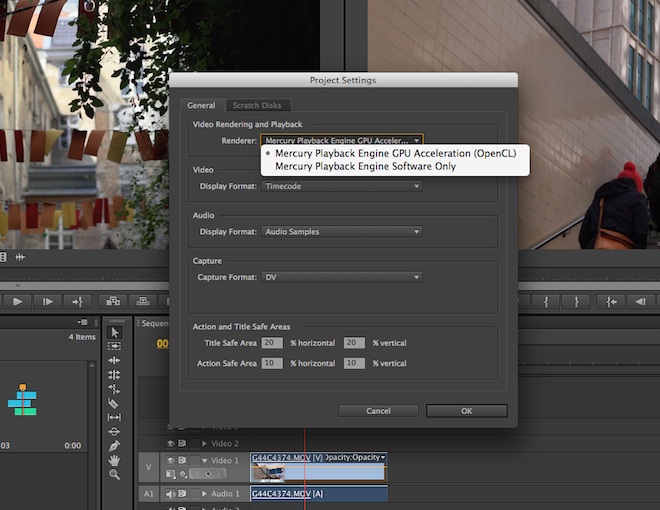The width and height of the screenshot is (660, 510).
Task: Click the OK button
Action: pyautogui.click(x=466, y=411)
